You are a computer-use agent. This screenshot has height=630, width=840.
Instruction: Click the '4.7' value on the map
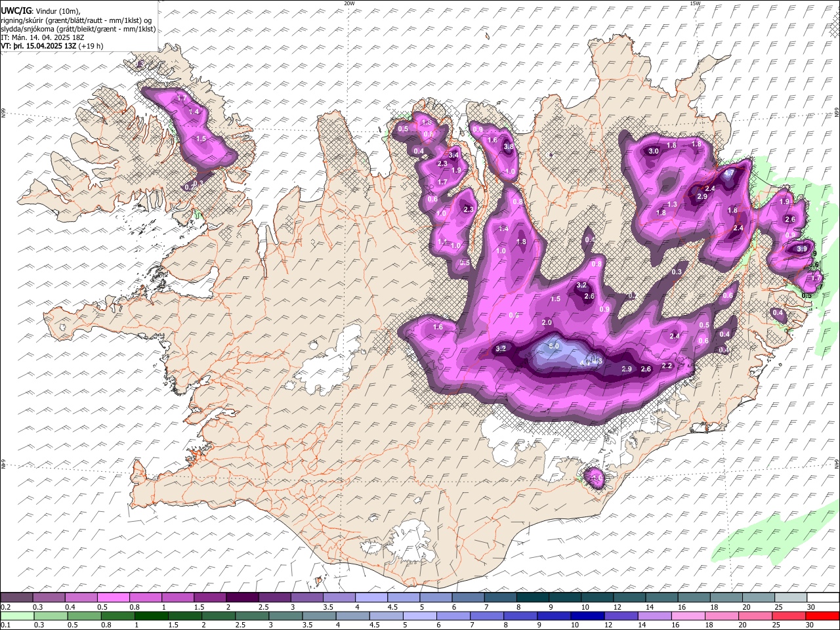(x=729, y=174)
